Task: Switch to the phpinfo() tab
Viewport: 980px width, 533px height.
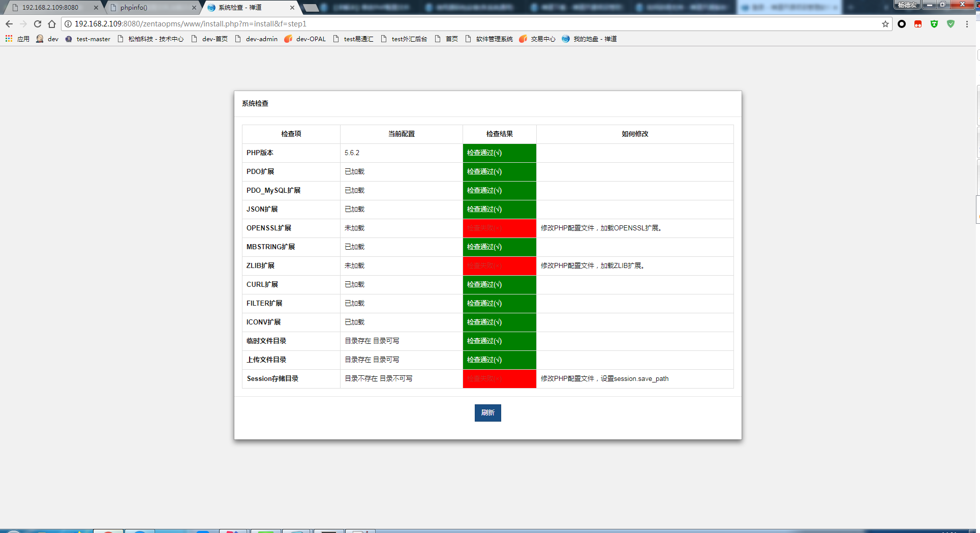Action: 147,8
